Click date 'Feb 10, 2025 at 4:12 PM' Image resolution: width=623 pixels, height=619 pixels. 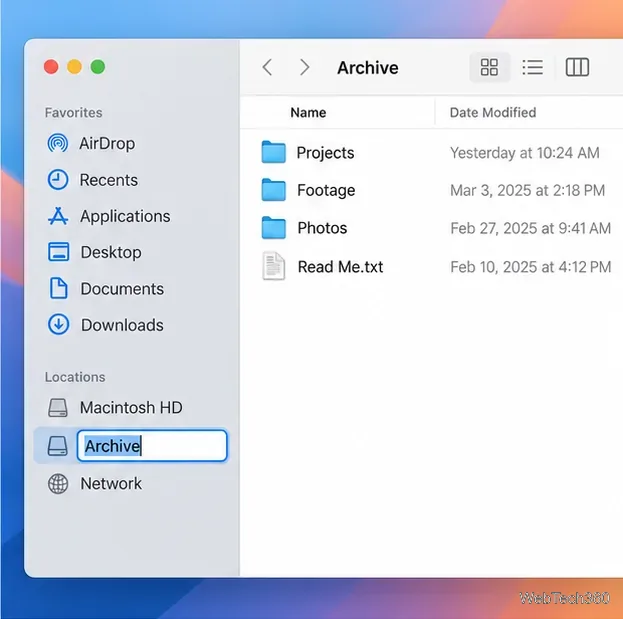530,267
